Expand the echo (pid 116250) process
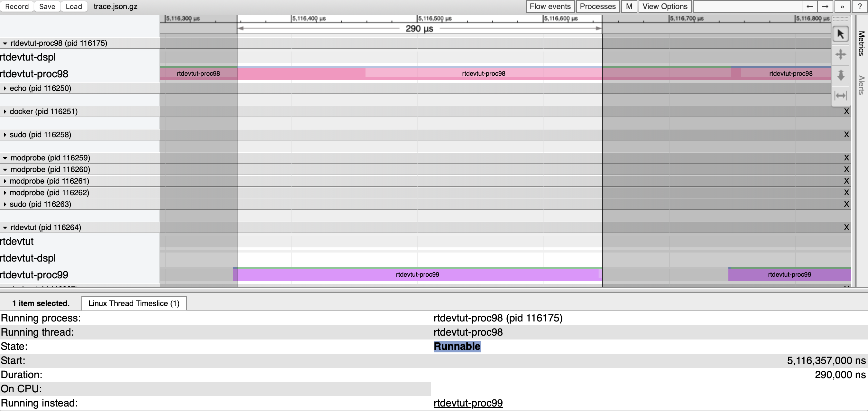868x411 pixels. pyautogui.click(x=5, y=88)
